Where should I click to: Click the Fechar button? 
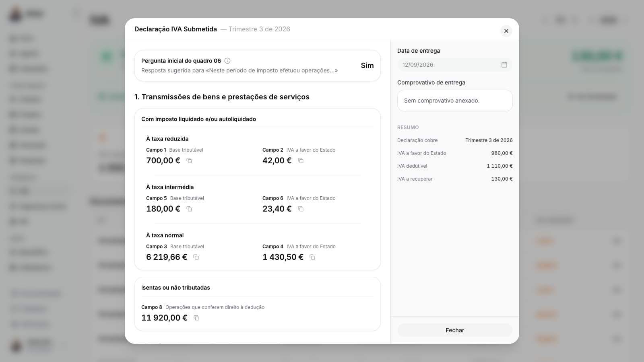click(x=455, y=330)
